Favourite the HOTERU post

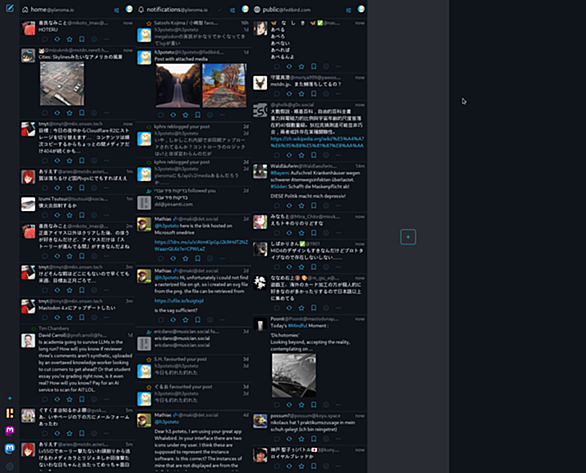coord(70,39)
